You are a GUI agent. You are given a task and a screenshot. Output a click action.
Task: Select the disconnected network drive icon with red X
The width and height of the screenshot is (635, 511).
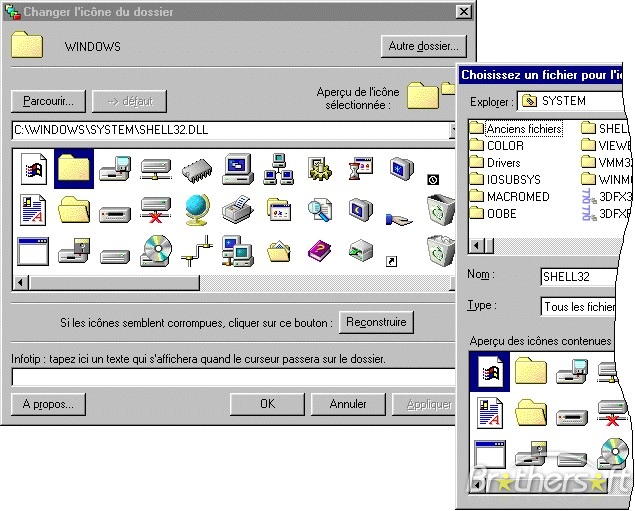[156, 210]
